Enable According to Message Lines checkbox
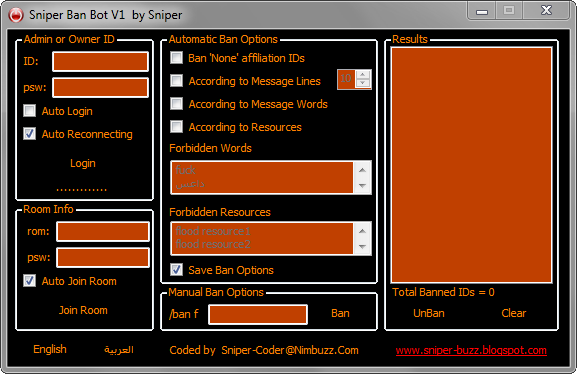The height and width of the screenshot is (374, 577). pyautogui.click(x=177, y=81)
